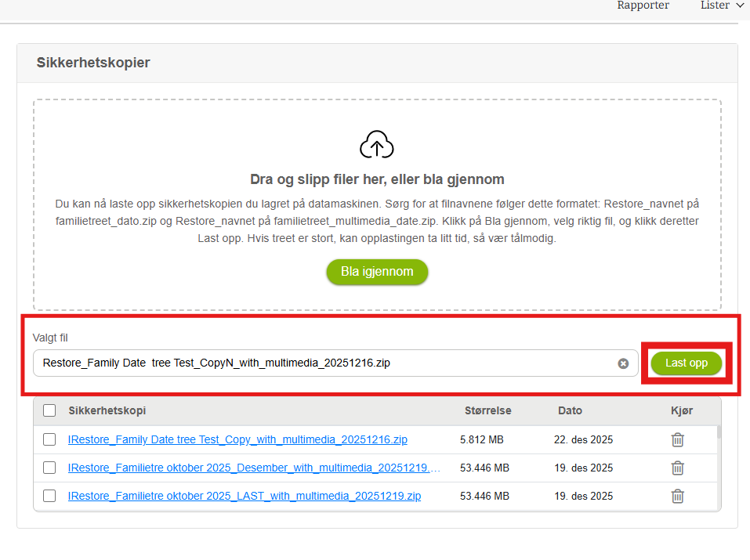
Task: Tick the checkbox for Familietre oktober 2025_LAST
Action: click(x=49, y=496)
